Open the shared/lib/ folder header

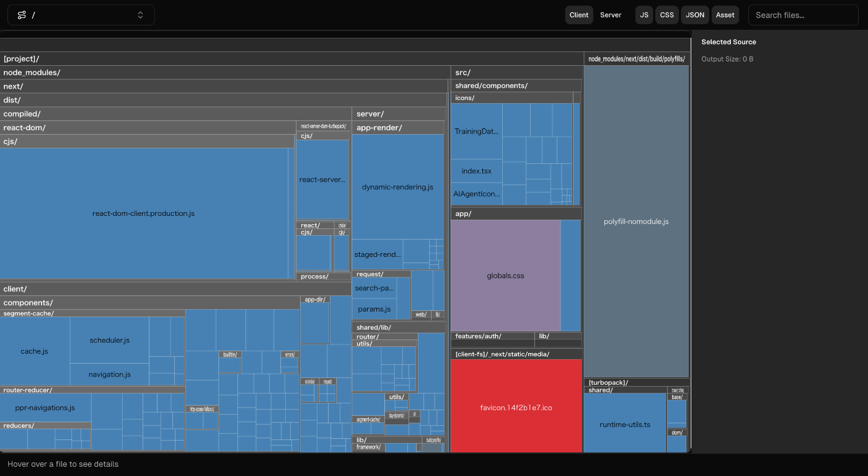tap(399, 327)
